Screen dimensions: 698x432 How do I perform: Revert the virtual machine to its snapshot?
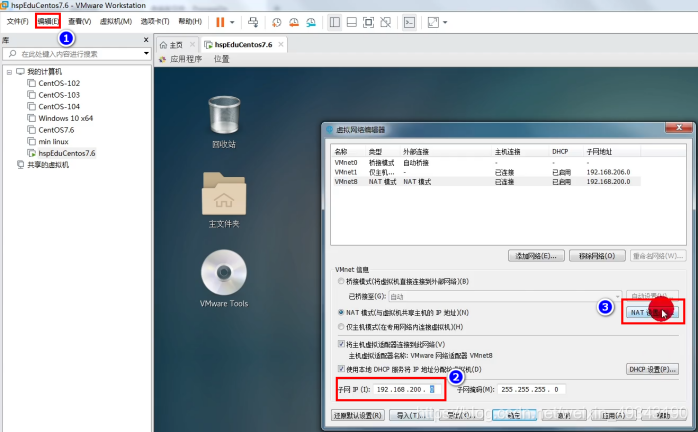(x=294, y=22)
